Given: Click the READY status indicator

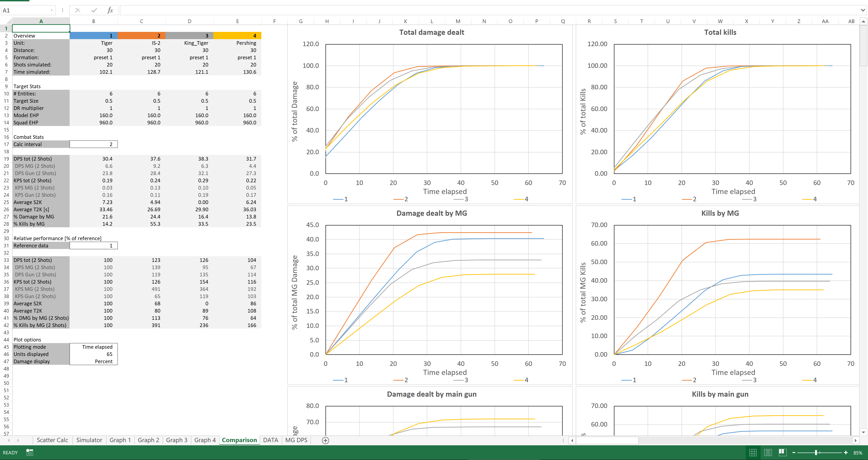Looking at the screenshot, I should (x=10, y=453).
